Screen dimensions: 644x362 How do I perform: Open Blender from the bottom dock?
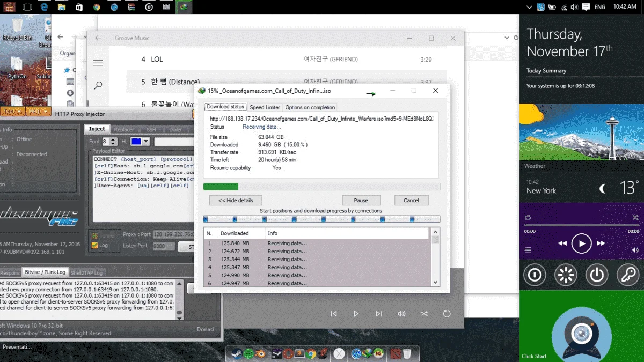pyautogui.click(x=261, y=354)
